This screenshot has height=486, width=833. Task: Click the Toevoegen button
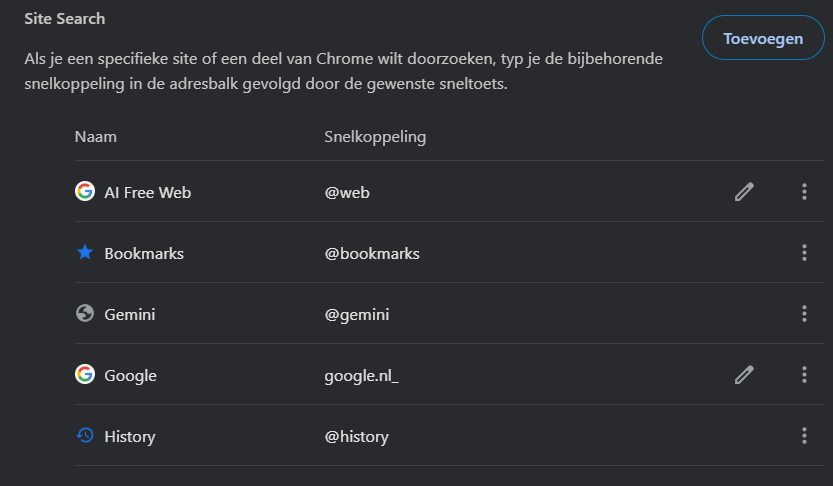coord(763,38)
